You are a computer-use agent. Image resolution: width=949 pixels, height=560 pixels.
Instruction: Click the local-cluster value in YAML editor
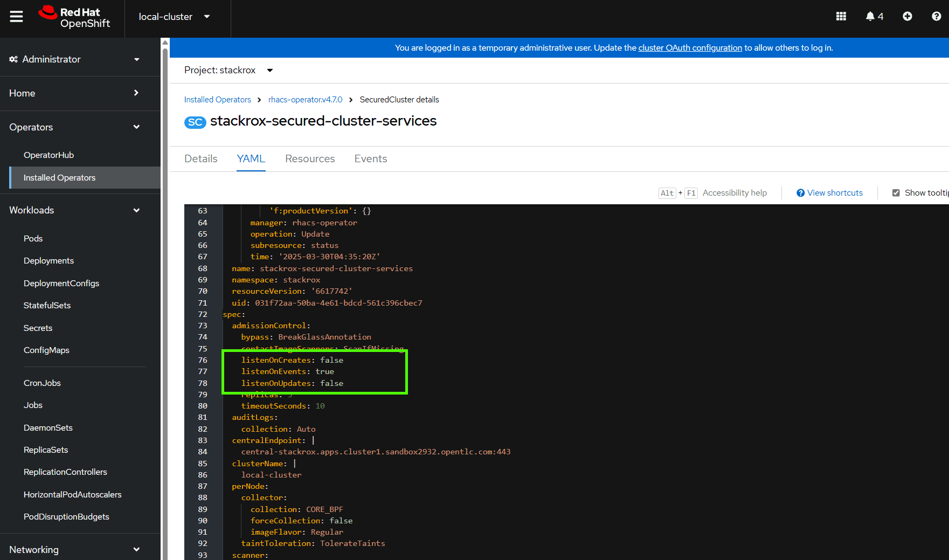coord(271,475)
